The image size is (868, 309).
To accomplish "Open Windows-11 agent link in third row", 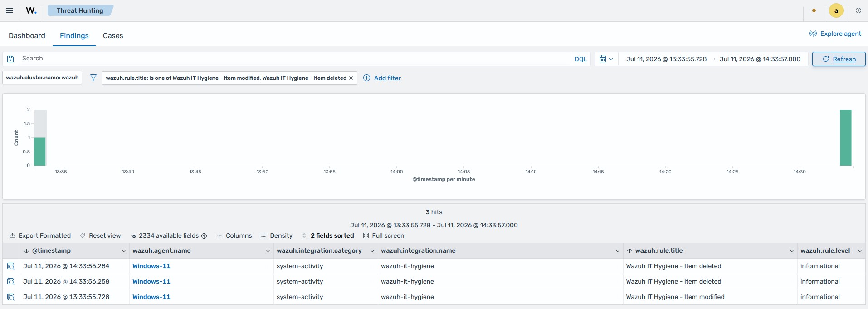I will tap(151, 297).
